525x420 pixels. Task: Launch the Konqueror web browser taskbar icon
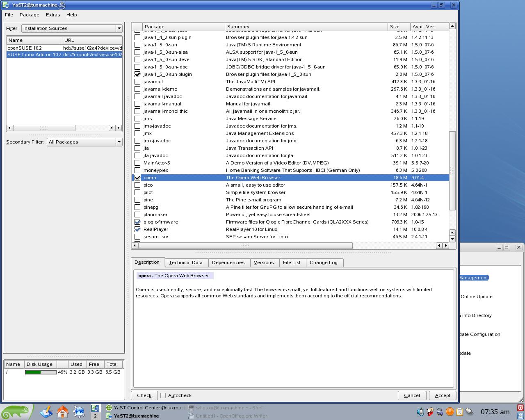(79, 411)
